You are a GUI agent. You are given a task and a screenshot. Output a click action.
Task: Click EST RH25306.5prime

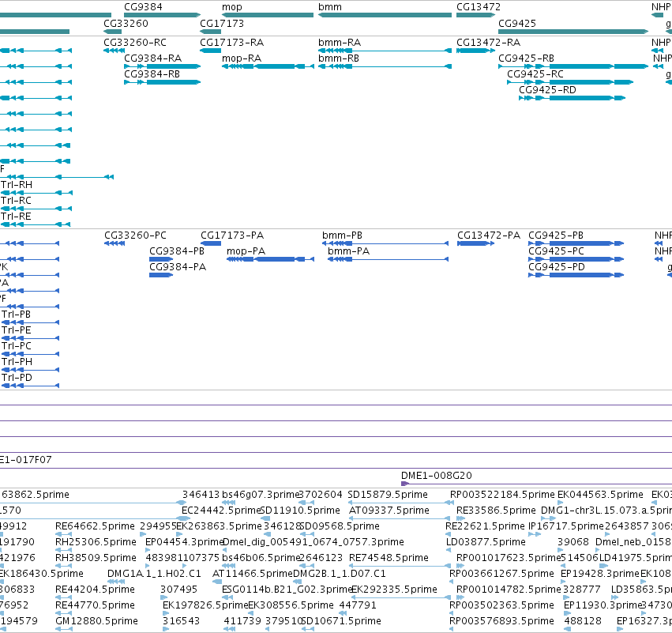[96, 542]
